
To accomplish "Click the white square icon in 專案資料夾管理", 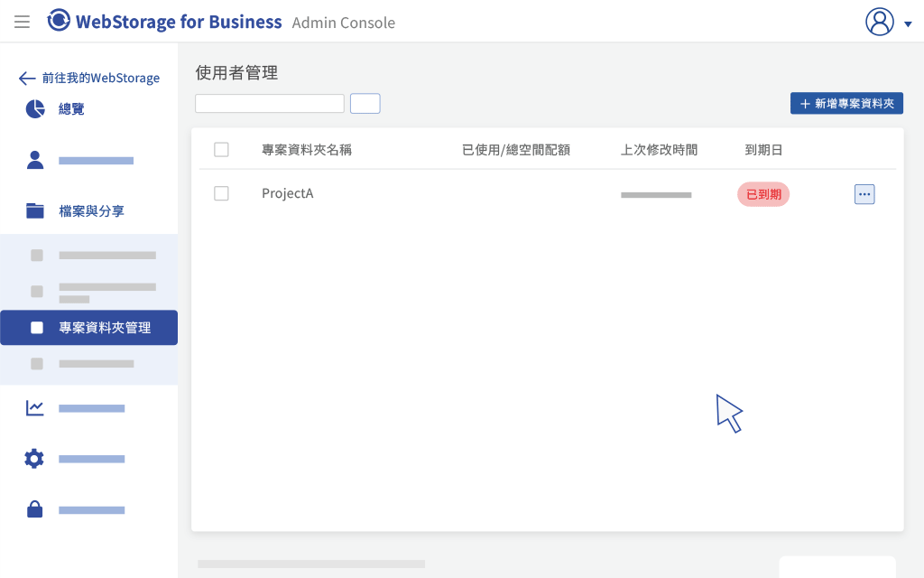I will [x=36, y=327].
